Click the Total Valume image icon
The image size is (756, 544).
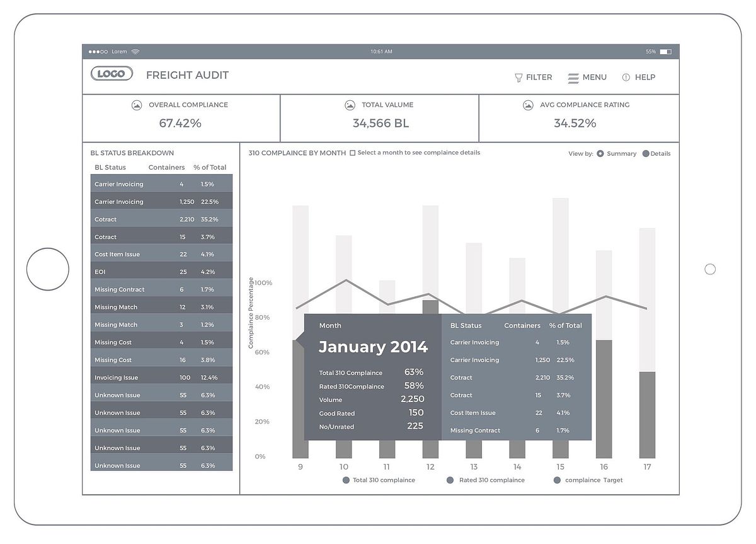[350, 105]
